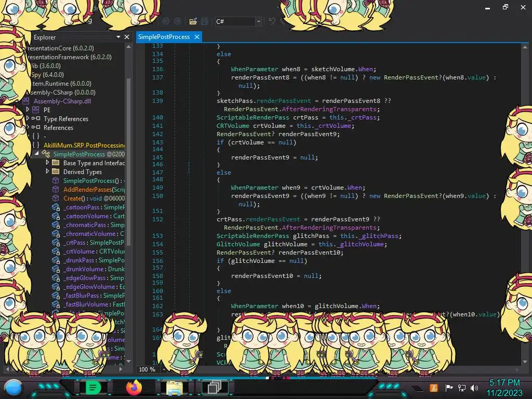
Task: Click the Save All disk icon
Action: click(x=205, y=21)
